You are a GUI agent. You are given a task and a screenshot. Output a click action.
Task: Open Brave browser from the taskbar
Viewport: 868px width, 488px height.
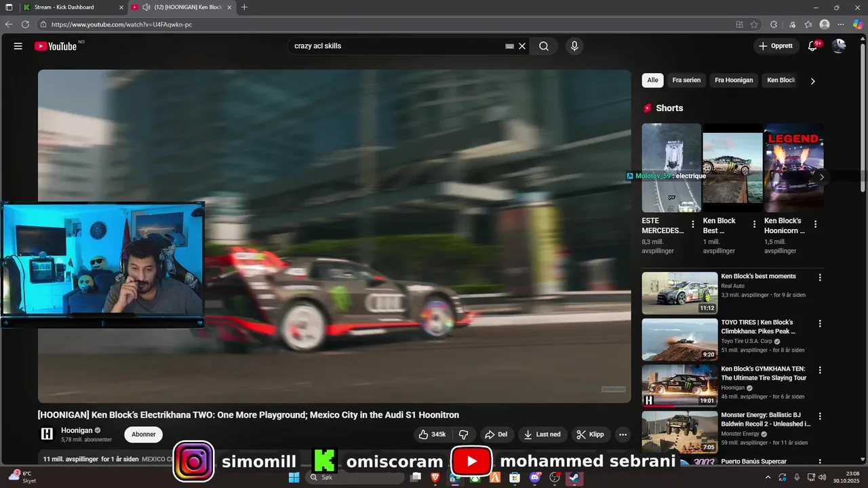click(x=435, y=477)
